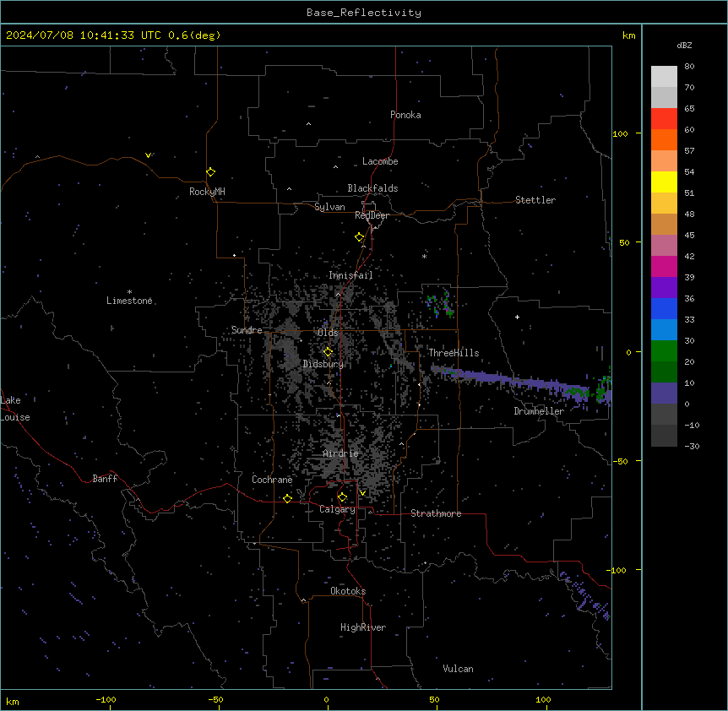
Task: Choose the bright green legend swatch below 30
Action: click(664, 351)
